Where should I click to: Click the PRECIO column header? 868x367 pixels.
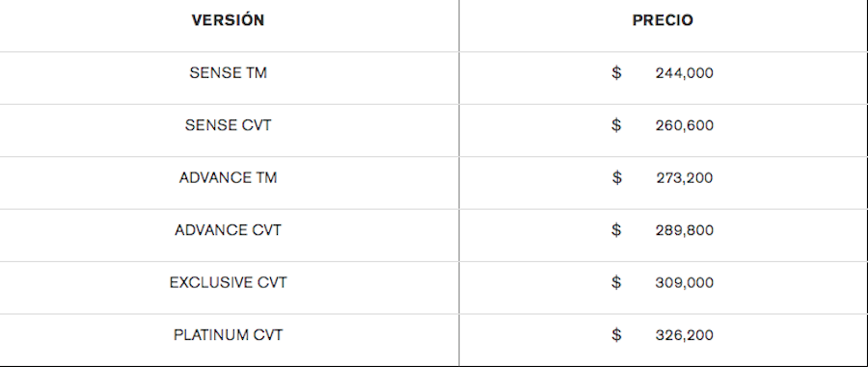pos(663,20)
